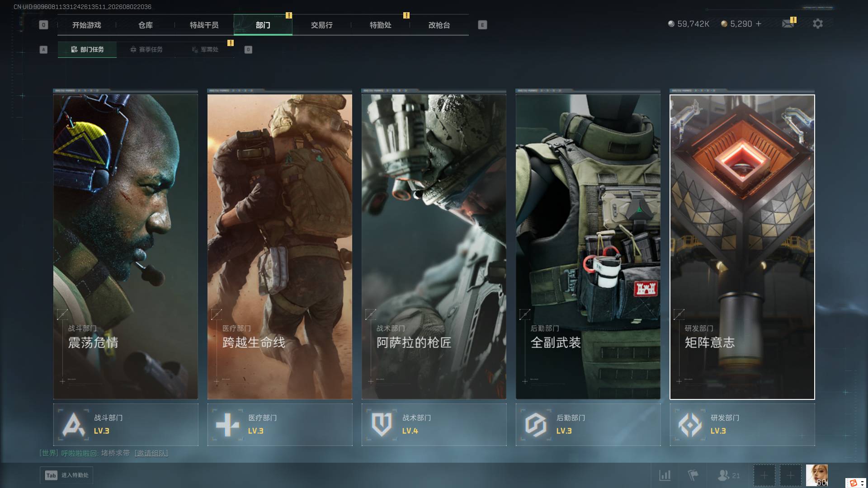Screen dimensions: 868x488
Task: Click the player avatar portrait
Action: [x=817, y=475]
